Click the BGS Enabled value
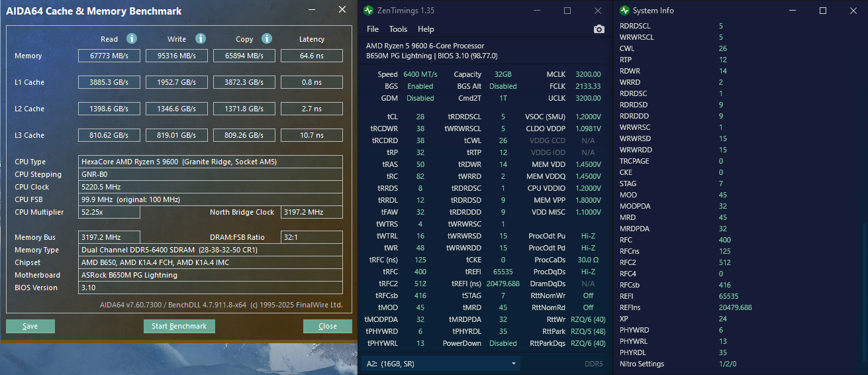868x375 pixels. (420, 86)
